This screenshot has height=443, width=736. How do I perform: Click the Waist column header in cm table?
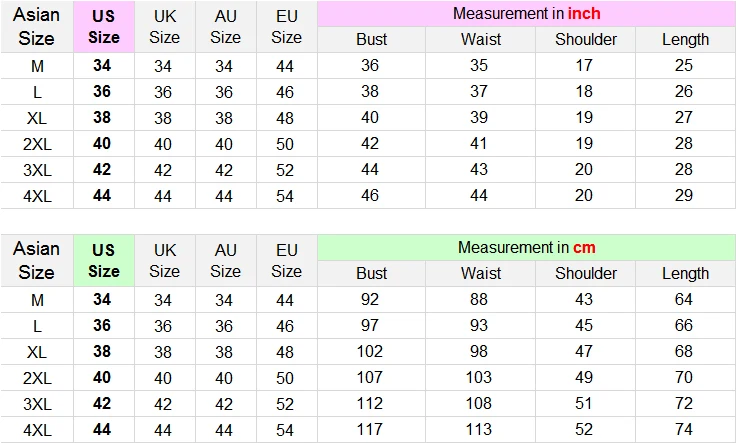click(481, 273)
